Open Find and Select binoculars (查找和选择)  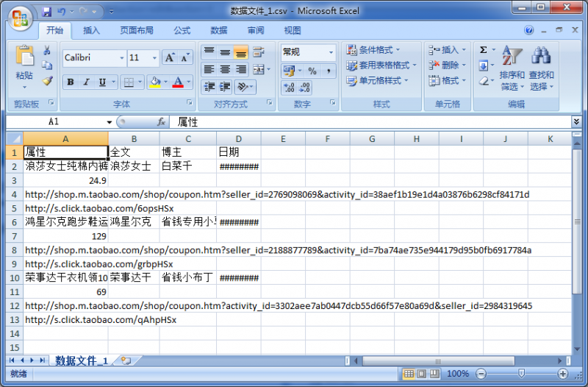(541, 68)
